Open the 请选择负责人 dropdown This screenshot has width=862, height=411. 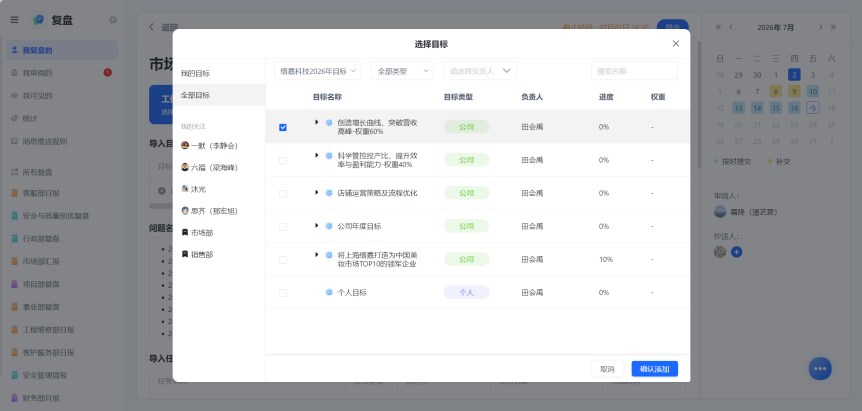[x=480, y=71]
